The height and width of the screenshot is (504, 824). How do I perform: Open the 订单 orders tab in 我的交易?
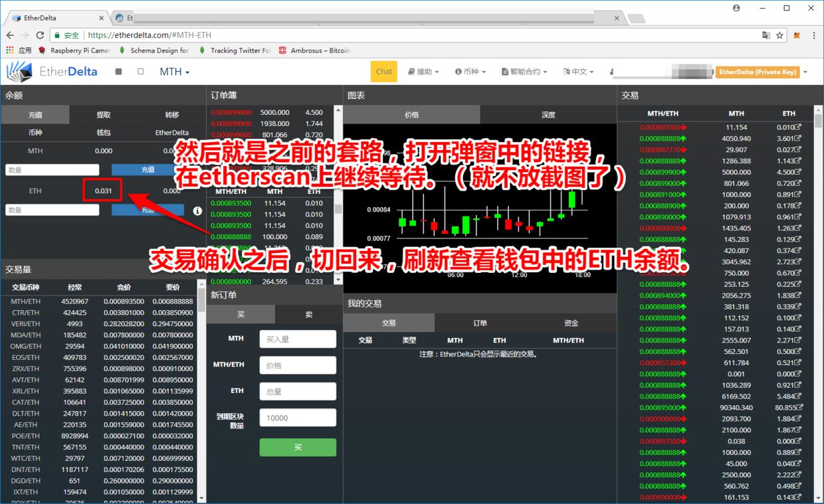(x=480, y=323)
